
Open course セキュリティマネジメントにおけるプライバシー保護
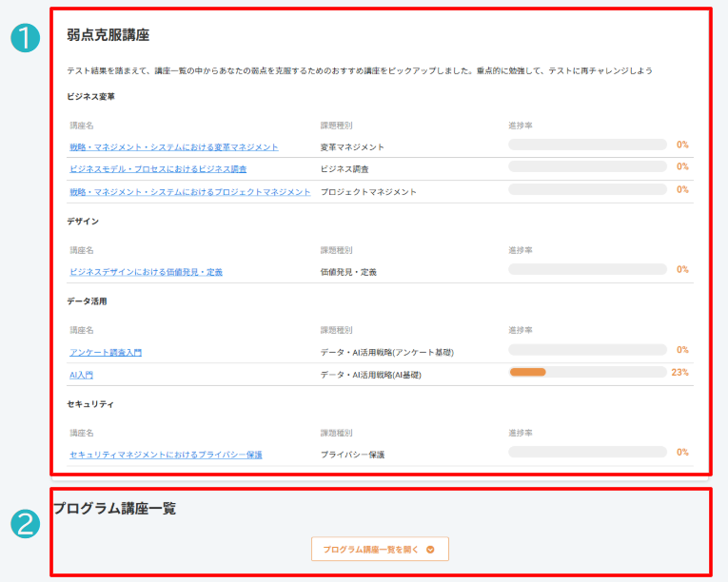click(166, 455)
